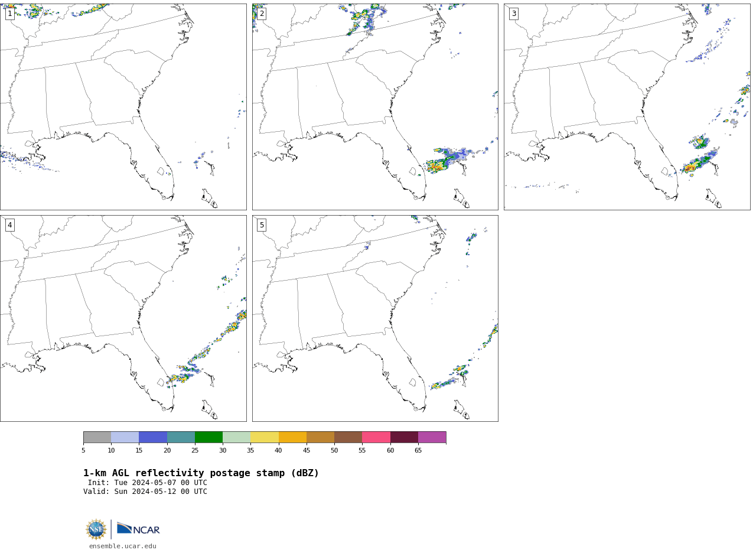
Task: Click the gray 5-10 dBZ swatch
Action: [97, 437]
